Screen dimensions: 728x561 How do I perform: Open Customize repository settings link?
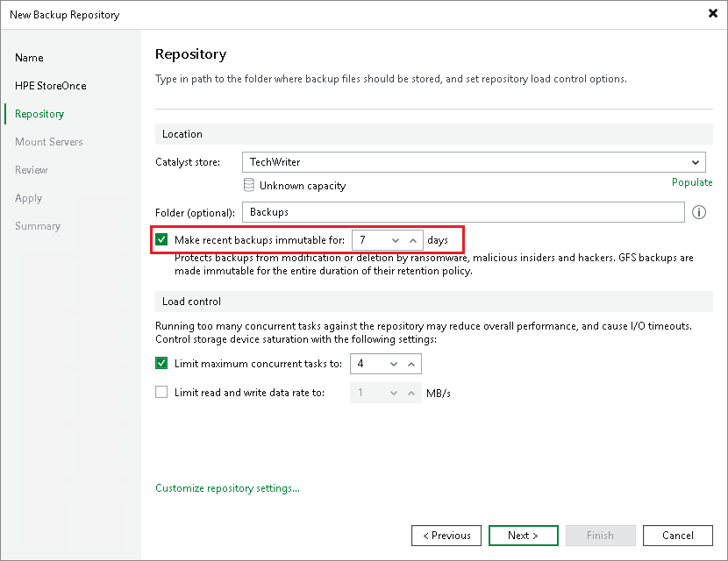[x=227, y=488]
